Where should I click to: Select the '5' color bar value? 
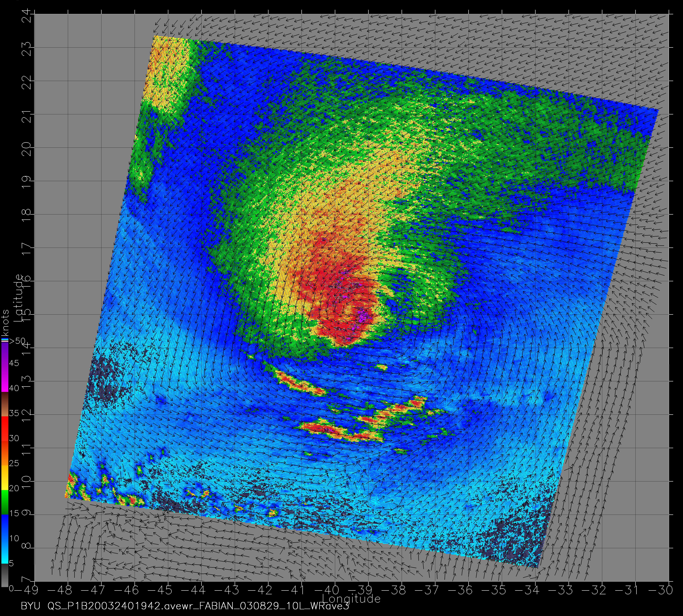tap(11, 563)
